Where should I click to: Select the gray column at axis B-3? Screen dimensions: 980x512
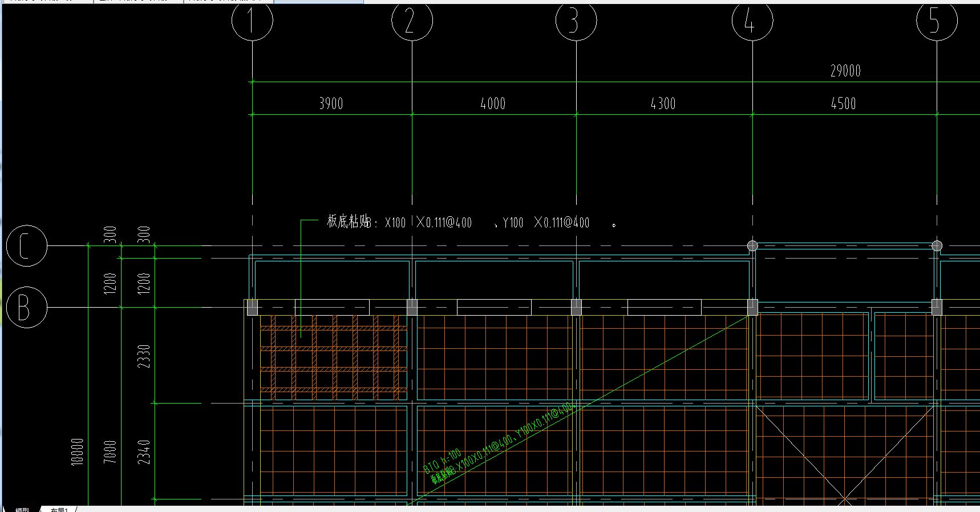pos(576,308)
